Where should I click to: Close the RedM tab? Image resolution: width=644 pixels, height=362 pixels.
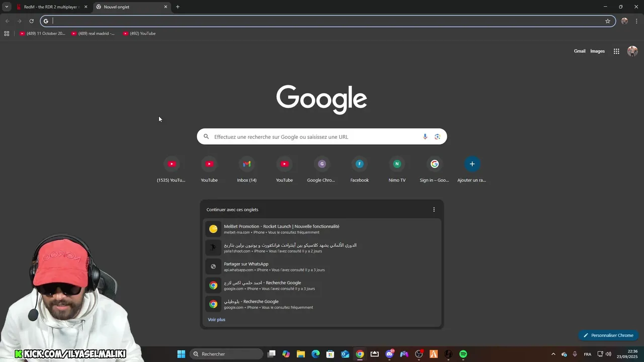tap(86, 7)
